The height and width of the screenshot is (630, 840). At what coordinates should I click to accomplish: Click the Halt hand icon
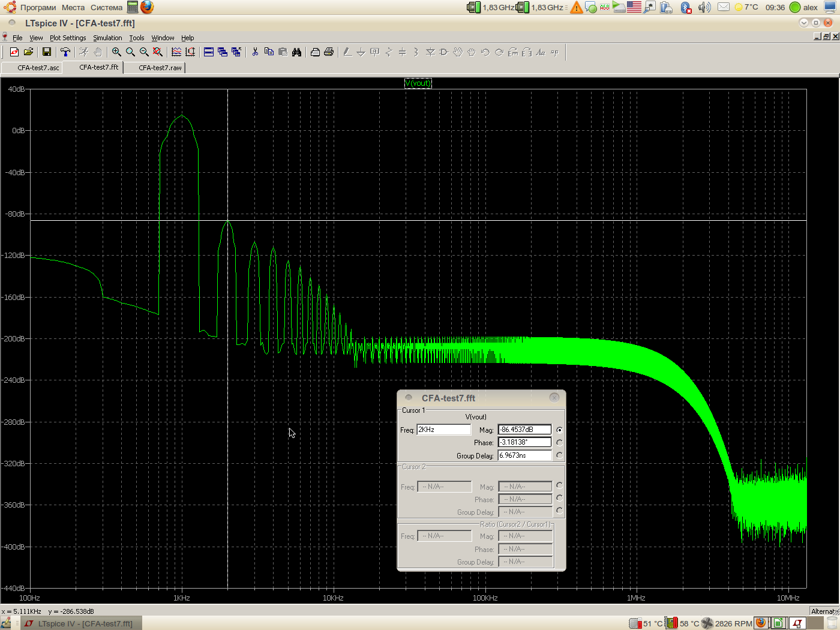98,52
